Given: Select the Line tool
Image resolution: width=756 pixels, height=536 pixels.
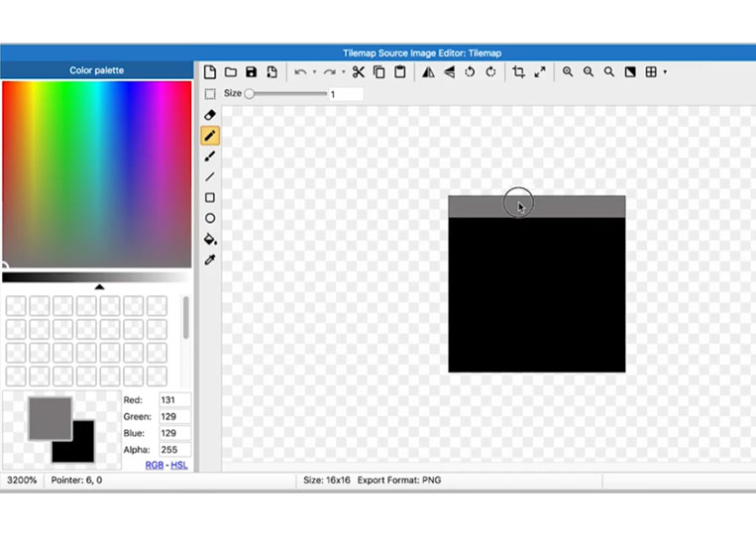Looking at the screenshot, I should 210,177.
